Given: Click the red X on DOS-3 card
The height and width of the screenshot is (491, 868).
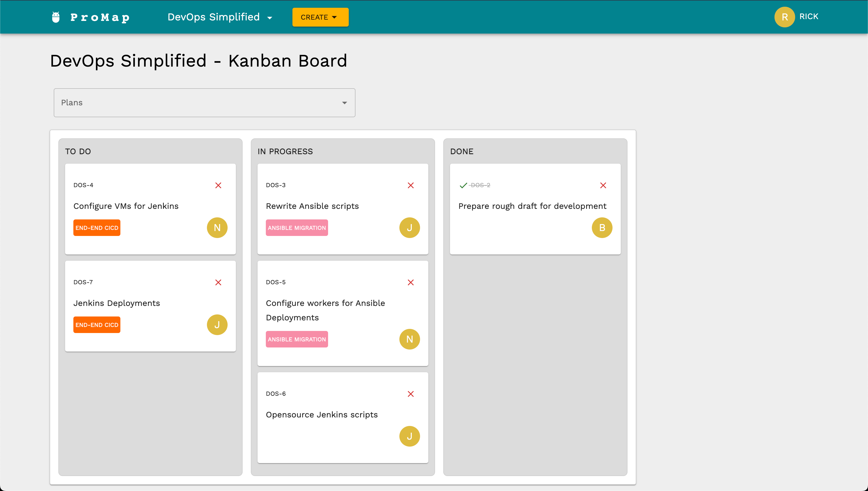Looking at the screenshot, I should (410, 185).
